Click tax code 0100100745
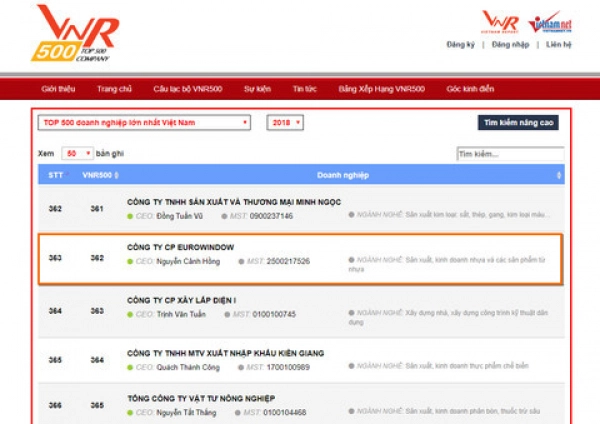This screenshot has width=600, height=424. pos(274,314)
